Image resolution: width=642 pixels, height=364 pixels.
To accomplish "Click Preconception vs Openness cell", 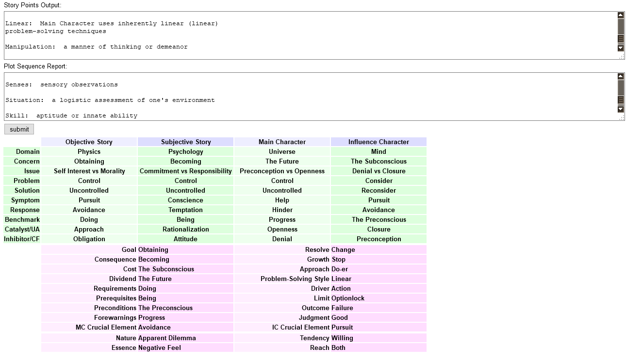I will click(282, 171).
